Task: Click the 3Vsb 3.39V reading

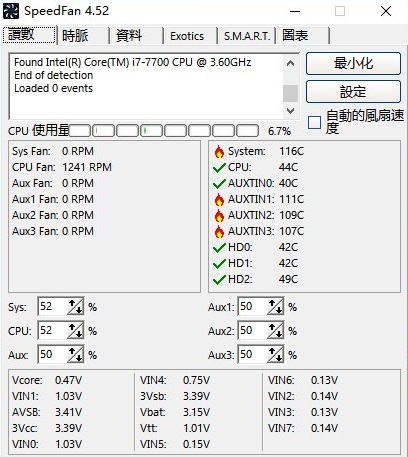Action: click(x=175, y=396)
